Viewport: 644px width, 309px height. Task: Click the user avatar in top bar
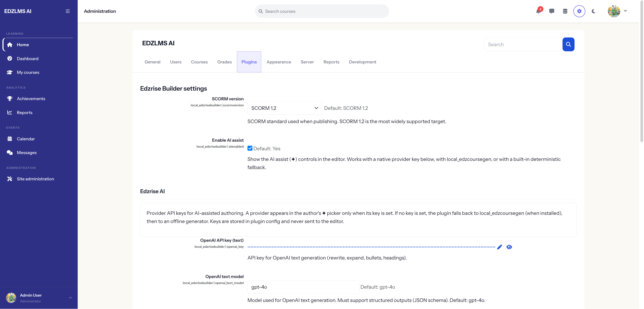point(614,11)
